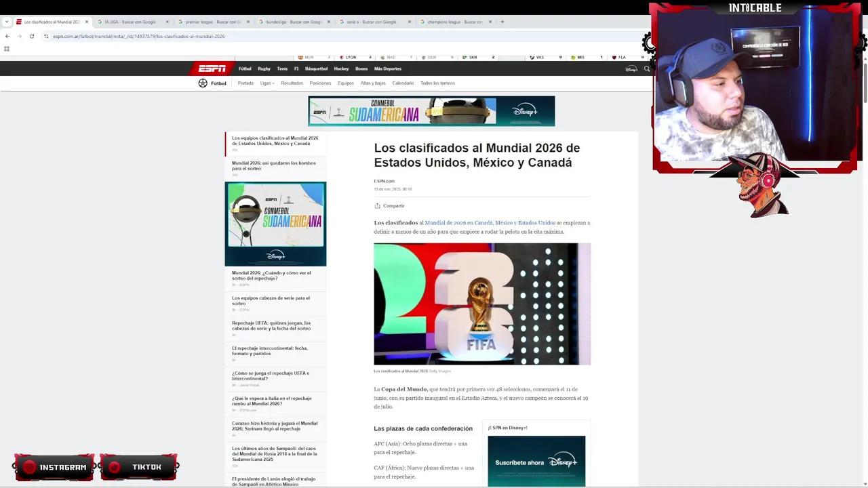The image size is (868, 488).
Task: Click the World Cup trophy article image
Action: 482,304
